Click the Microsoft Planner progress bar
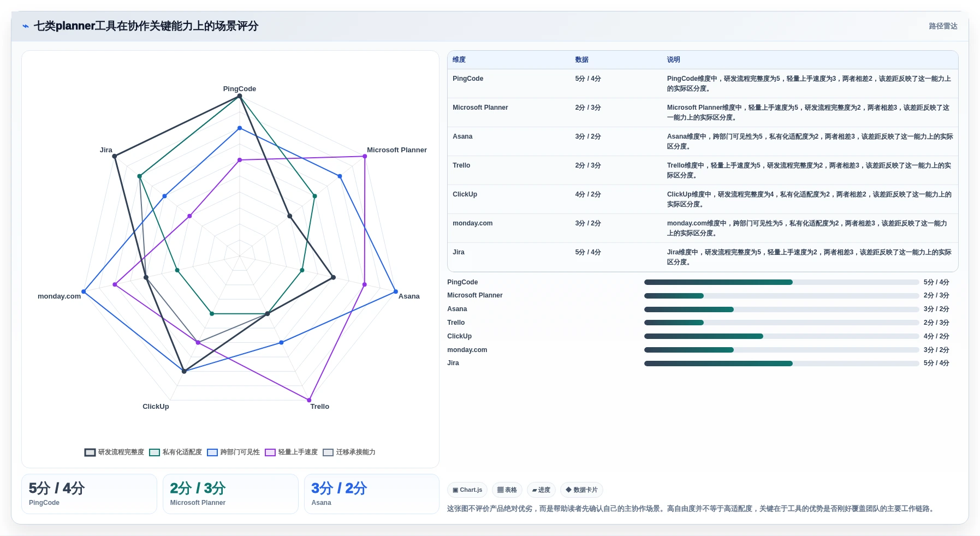980x536 pixels. click(781, 296)
